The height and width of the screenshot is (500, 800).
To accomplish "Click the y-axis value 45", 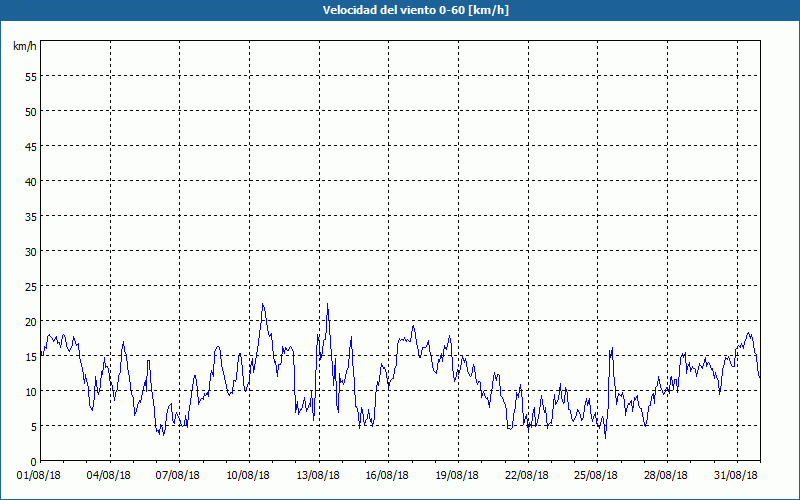I will 31,147.
